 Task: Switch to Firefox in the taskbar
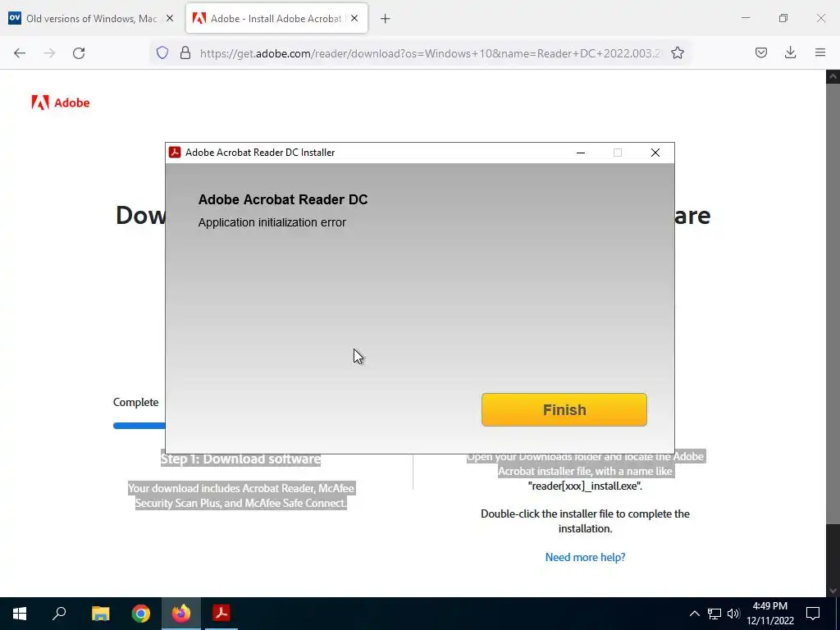181,614
